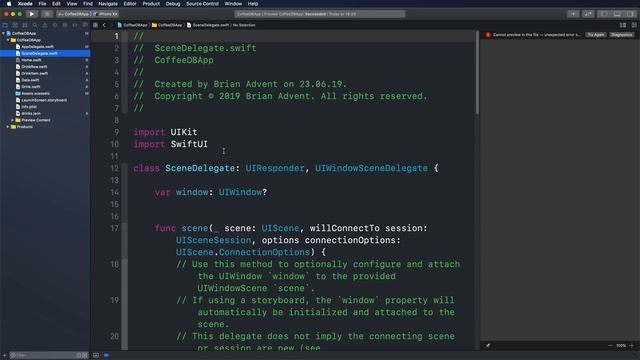This screenshot has height=360, width=640.
Task: Go forward with the editor forward arrow
Action: click(111, 25)
